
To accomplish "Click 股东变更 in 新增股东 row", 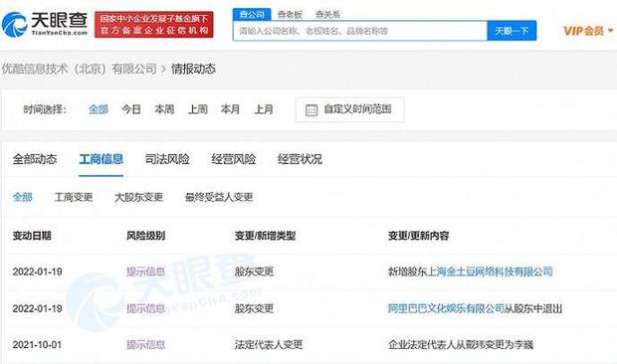I will pyautogui.click(x=254, y=272).
